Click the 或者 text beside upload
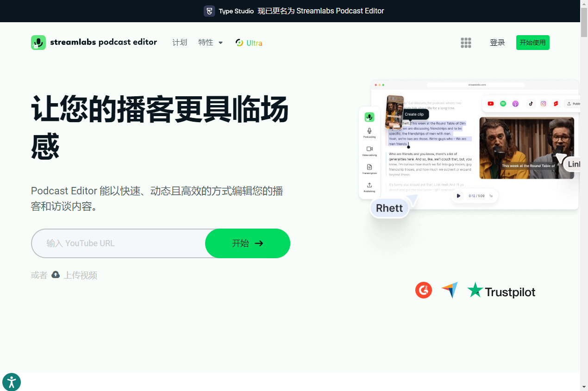This screenshot has width=588, height=391. (39, 275)
